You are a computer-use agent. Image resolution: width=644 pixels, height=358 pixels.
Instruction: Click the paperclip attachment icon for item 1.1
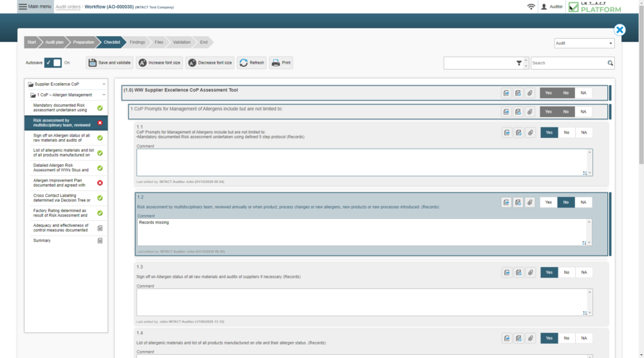tap(531, 133)
